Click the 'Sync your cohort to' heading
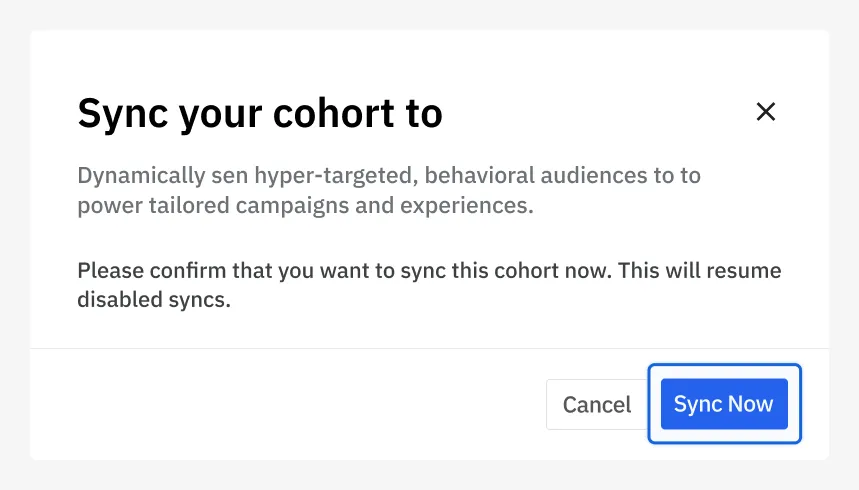 (260, 113)
